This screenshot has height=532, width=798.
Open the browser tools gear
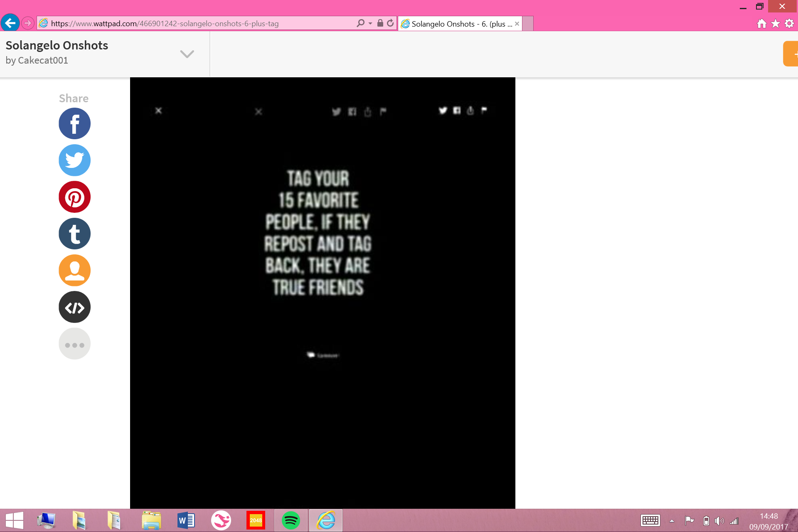click(789, 24)
